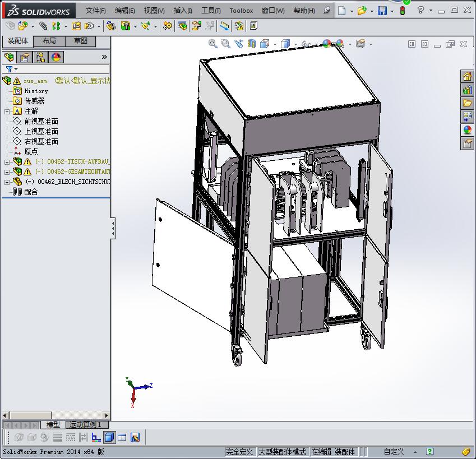
Task: Expand the 注解 annotations tree node
Action: click(7, 112)
